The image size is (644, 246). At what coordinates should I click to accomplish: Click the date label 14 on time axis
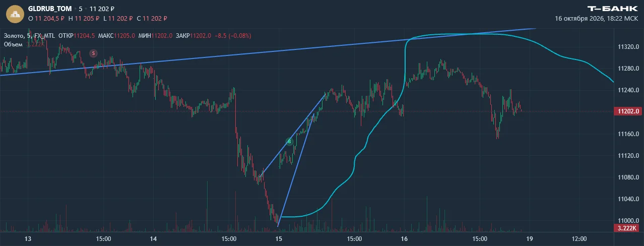[x=153, y=238]
